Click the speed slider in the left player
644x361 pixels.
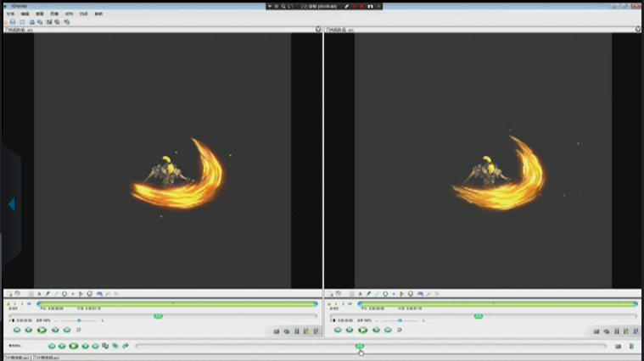tap(79, 320)
